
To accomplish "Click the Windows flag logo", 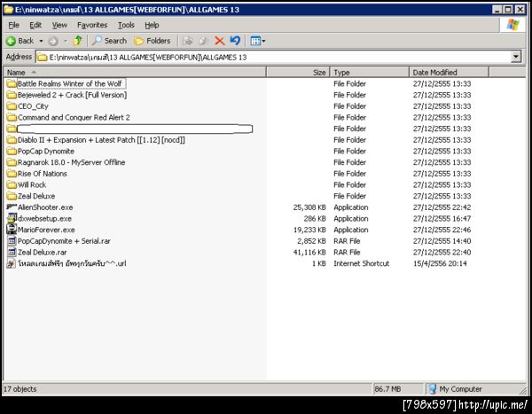I will (512, 25).
